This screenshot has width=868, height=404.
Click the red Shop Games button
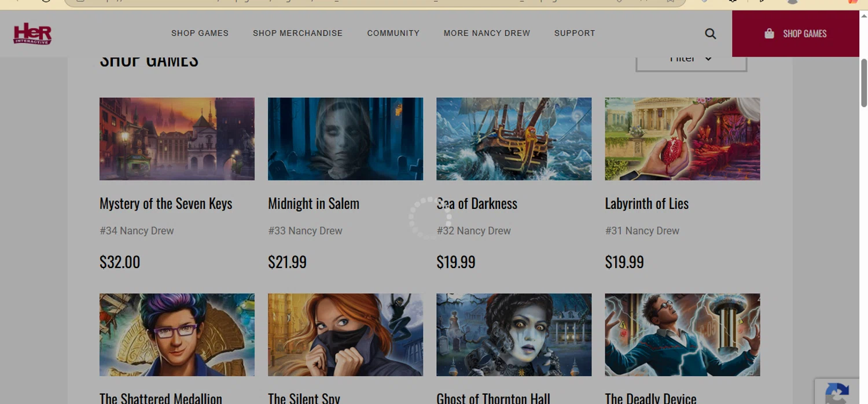tap(796, 34)
